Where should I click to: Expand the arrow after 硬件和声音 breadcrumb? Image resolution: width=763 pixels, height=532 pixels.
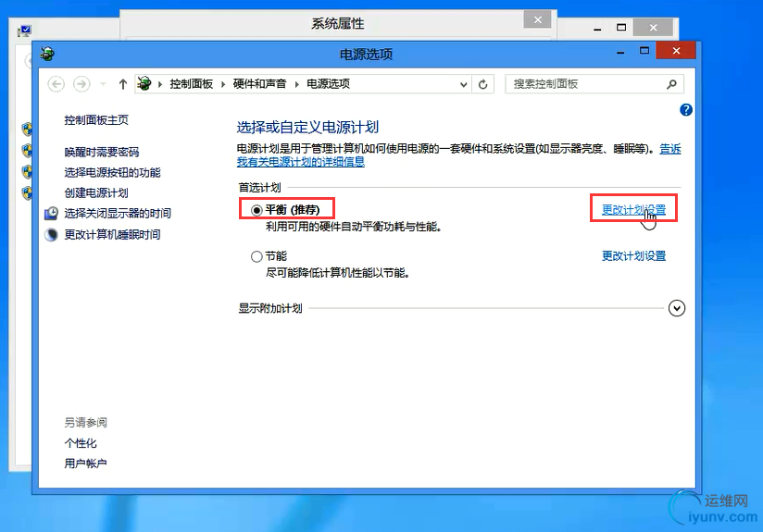(x=296, y=84)
